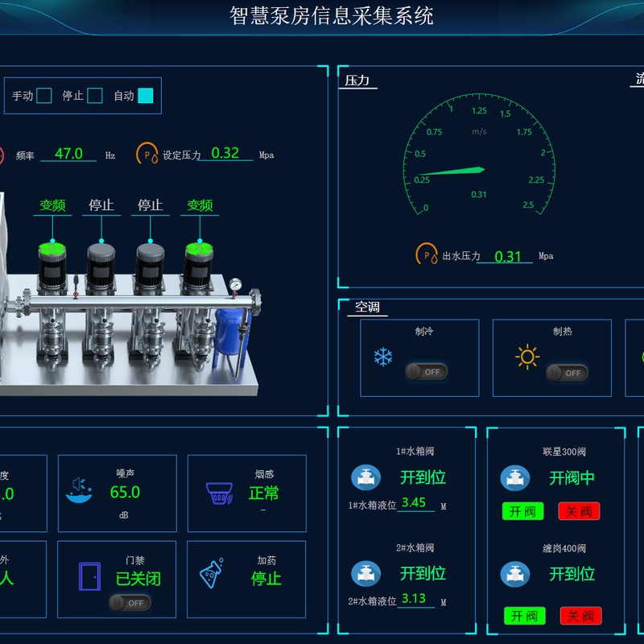The width and height of the screenshot is (644, 644).
Task: Select the fourth green 变频 pump motor
Action: [199, 266]
